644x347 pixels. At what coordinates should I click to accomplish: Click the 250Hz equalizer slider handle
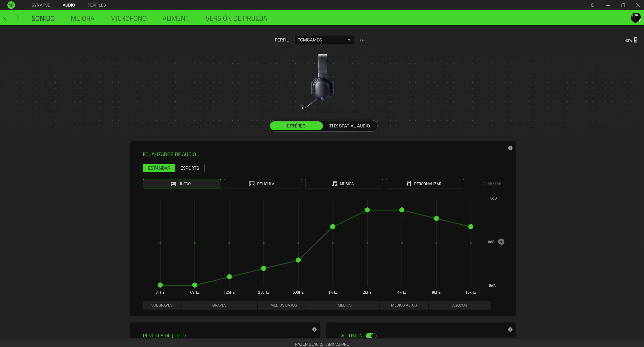coord(264,268)
